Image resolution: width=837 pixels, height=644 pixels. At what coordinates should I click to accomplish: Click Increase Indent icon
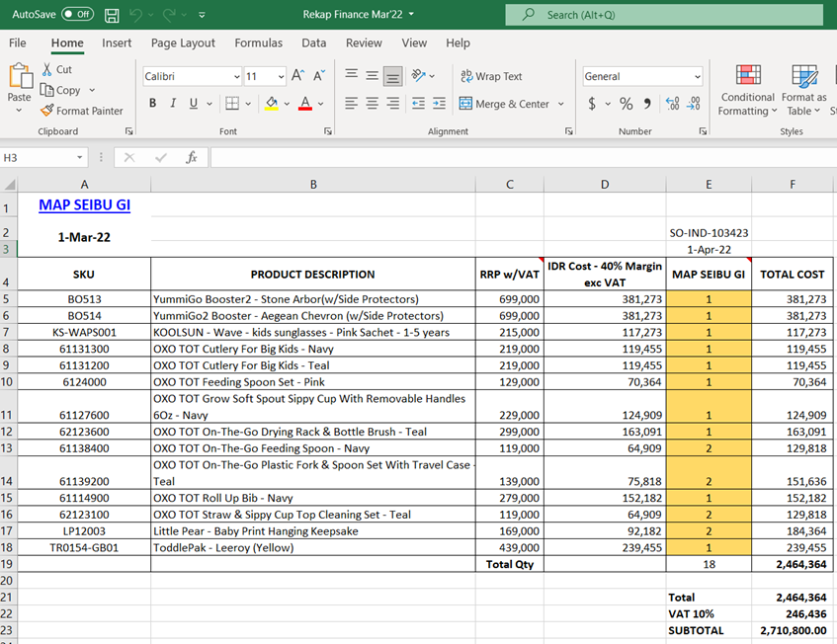[440, 103]
